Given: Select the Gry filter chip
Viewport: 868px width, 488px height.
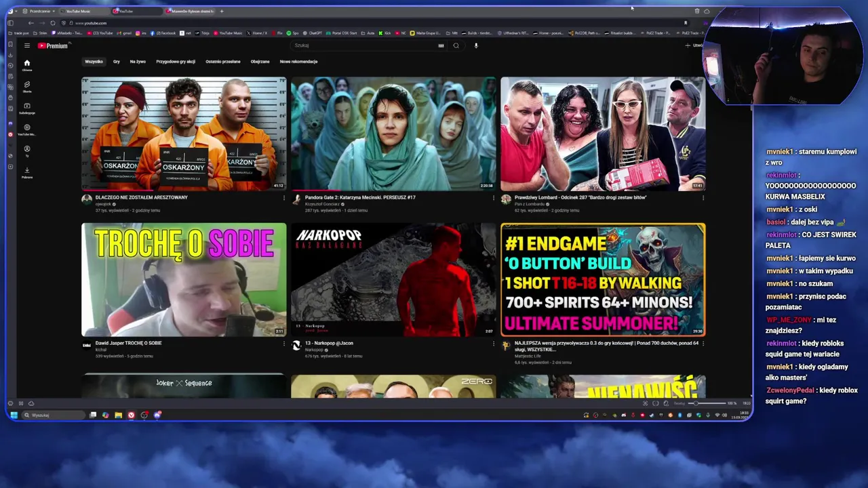Looking at the screenshot, I should [117, 62].
